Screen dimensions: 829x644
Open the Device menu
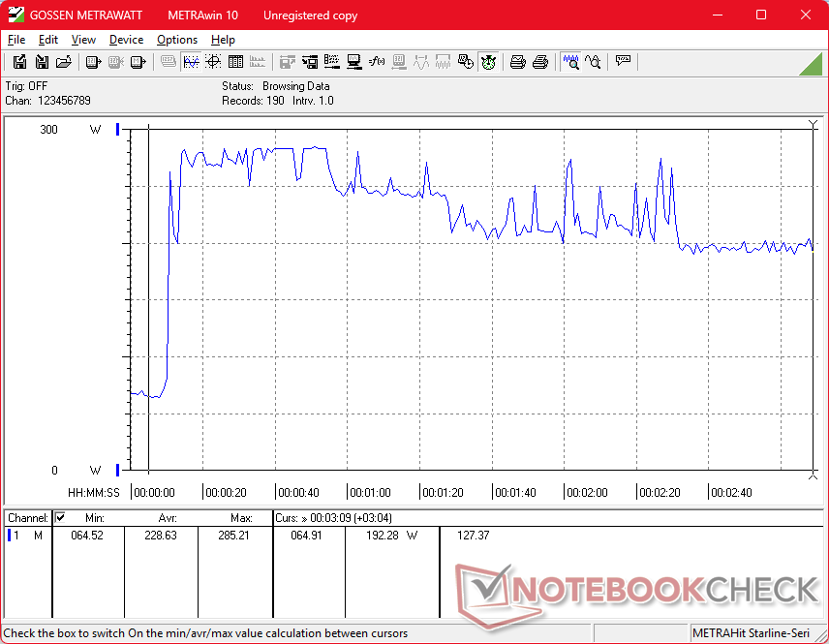pos(126,40)
